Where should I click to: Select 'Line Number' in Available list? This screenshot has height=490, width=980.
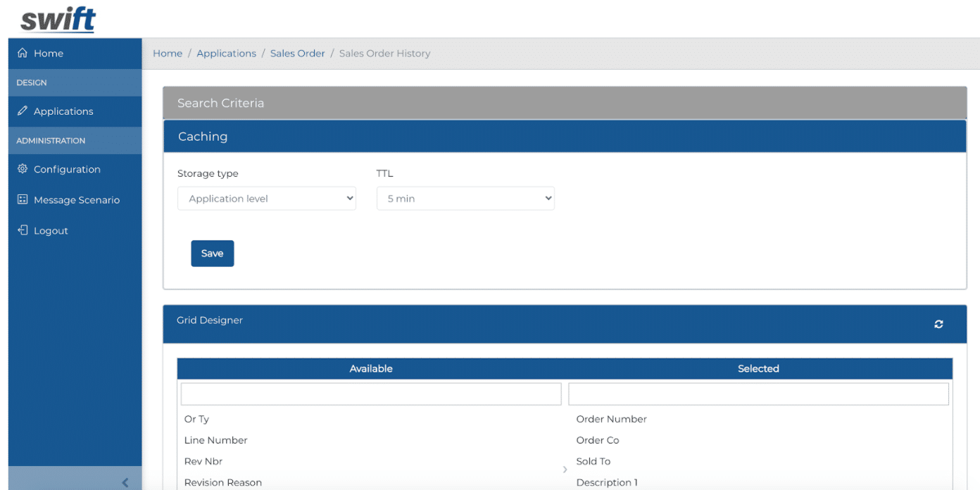215,440
